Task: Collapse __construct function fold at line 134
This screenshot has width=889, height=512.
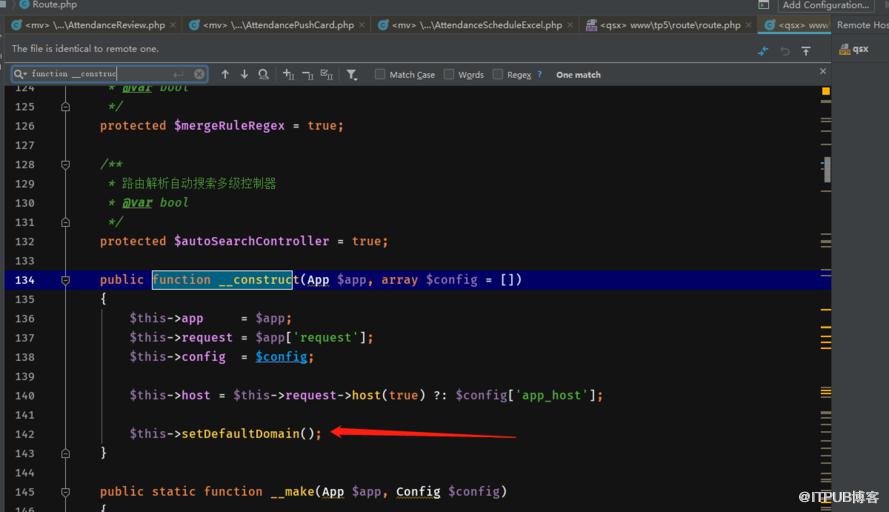Action: (65, 280)
